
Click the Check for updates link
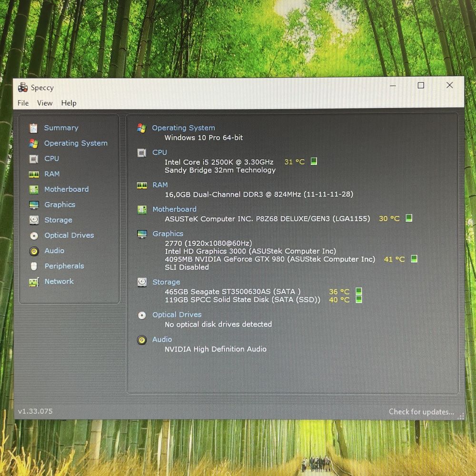tap(421, 412)
